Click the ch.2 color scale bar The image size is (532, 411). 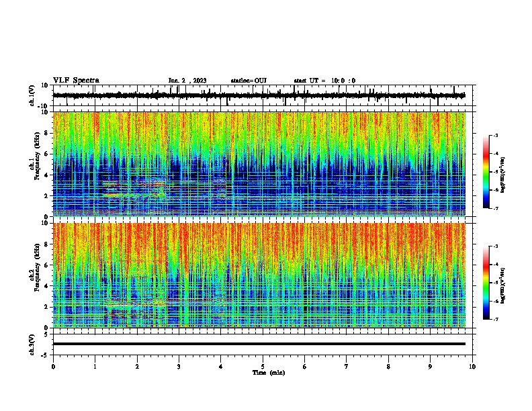tap(486, 283)
